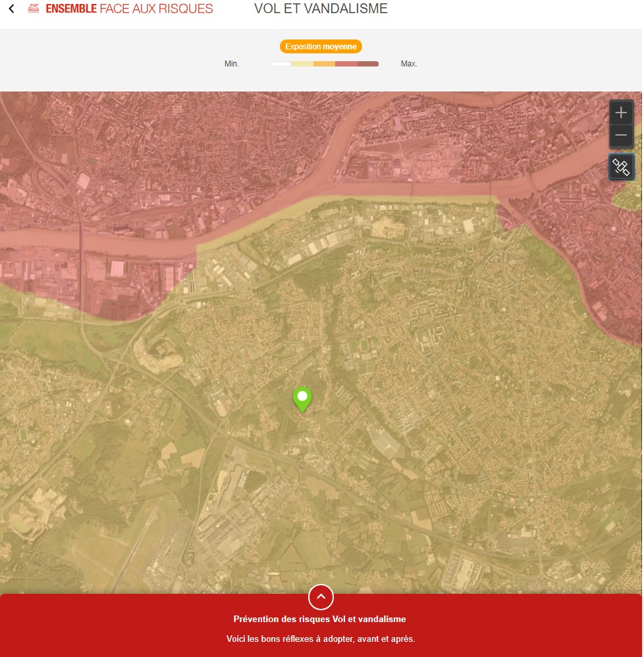Click the green location pin on map
Screen dimensions: 644x657
pos(302,398)
